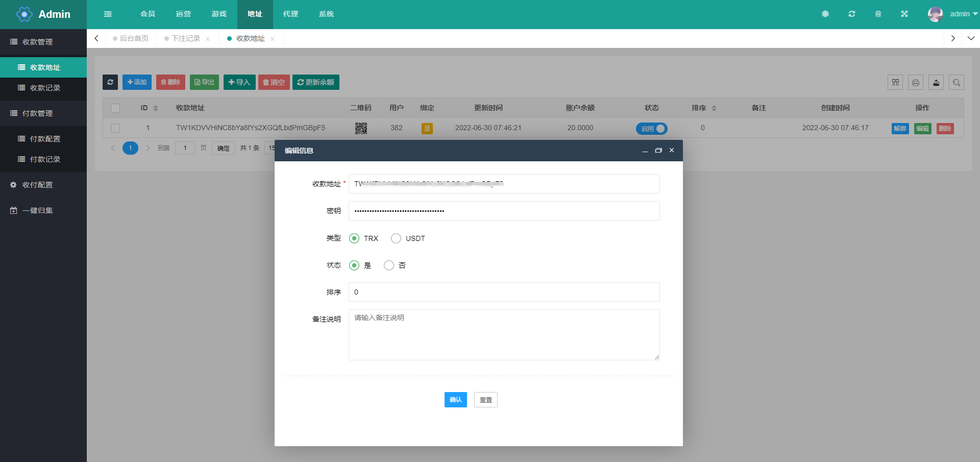Open the column filter grid icon
The height and width of the screenshot is (462, 980).
895,82
